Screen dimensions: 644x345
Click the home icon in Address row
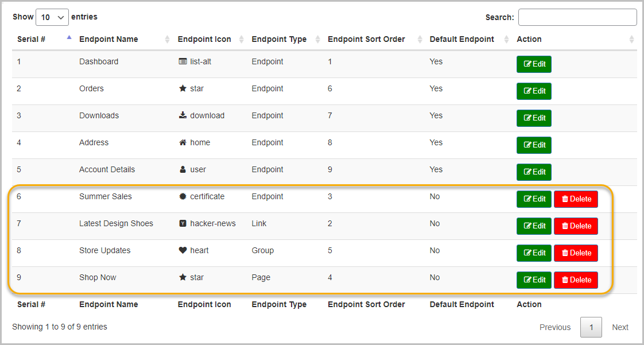point(183,142)
